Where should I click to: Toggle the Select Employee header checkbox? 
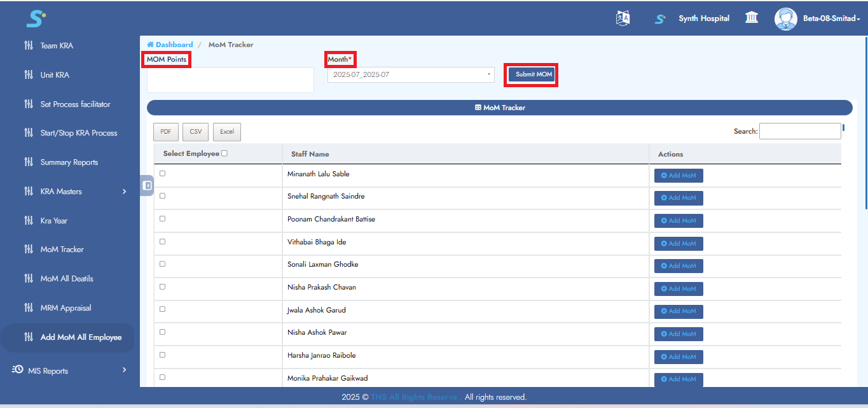(224, 153)
